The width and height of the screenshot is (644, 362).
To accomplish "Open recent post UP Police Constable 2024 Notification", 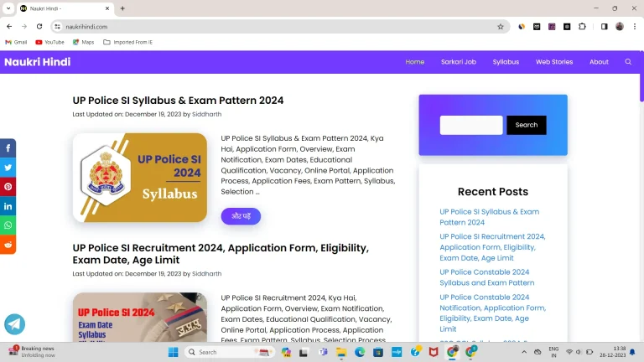I will pos(492,313).
